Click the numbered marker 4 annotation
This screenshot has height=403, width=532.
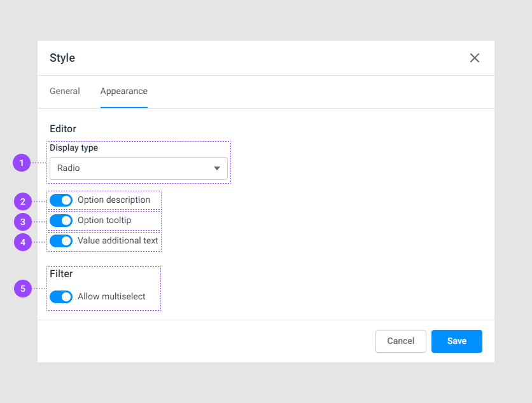23,242
